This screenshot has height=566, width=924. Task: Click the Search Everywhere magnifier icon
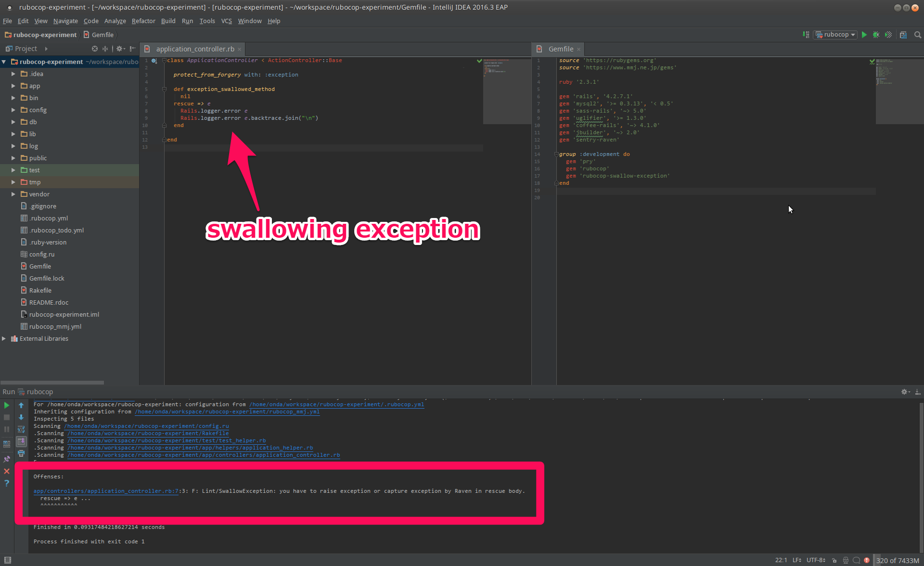tap(918, 35)
